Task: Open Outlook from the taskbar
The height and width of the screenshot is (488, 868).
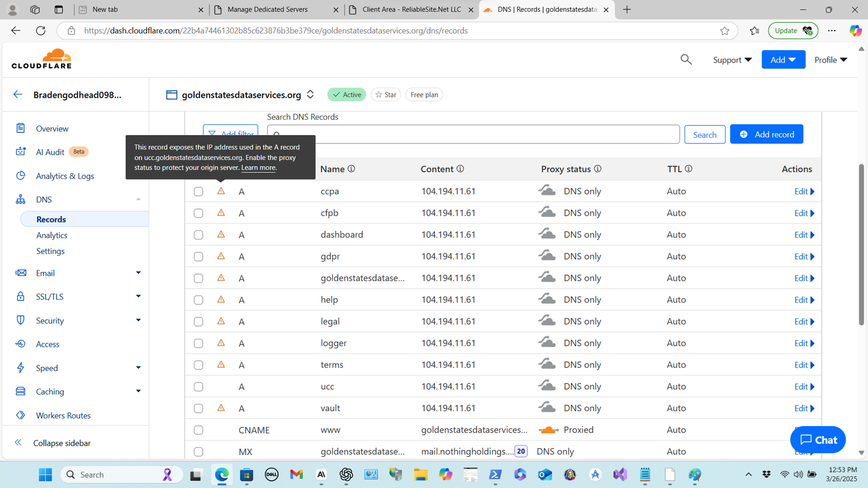Action: pyautogui.click(x=545, y=474)
